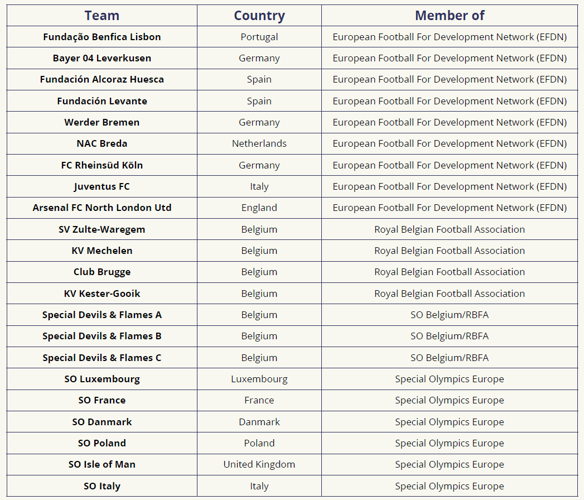Click the Juventus FC team name
This screenshot has width=584, height=500.
click(x=102, y=186)
